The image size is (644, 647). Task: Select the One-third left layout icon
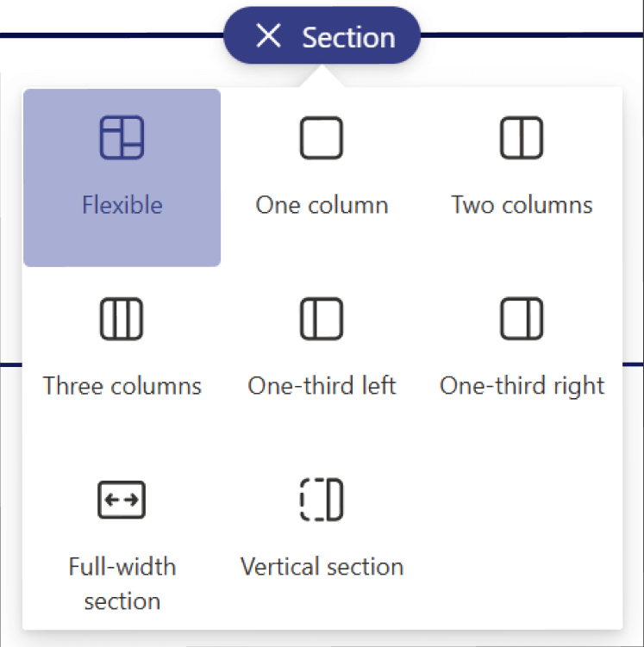click(x=322, y=320)
